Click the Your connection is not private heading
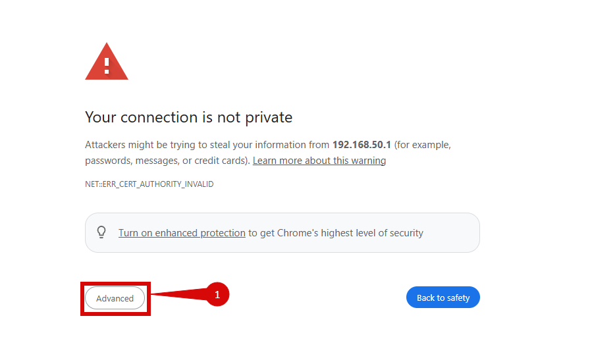The image size is (592, 364). coord(188,117)
